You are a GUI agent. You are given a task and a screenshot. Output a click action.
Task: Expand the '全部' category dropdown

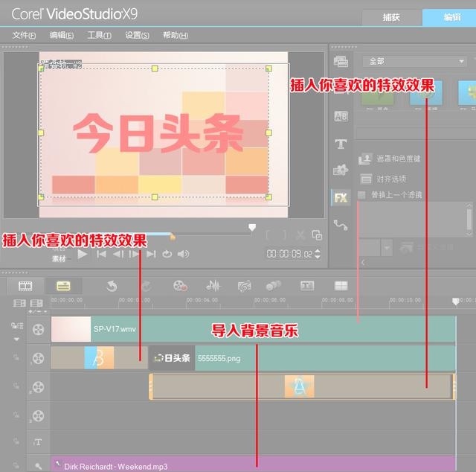tap(461, 61)
